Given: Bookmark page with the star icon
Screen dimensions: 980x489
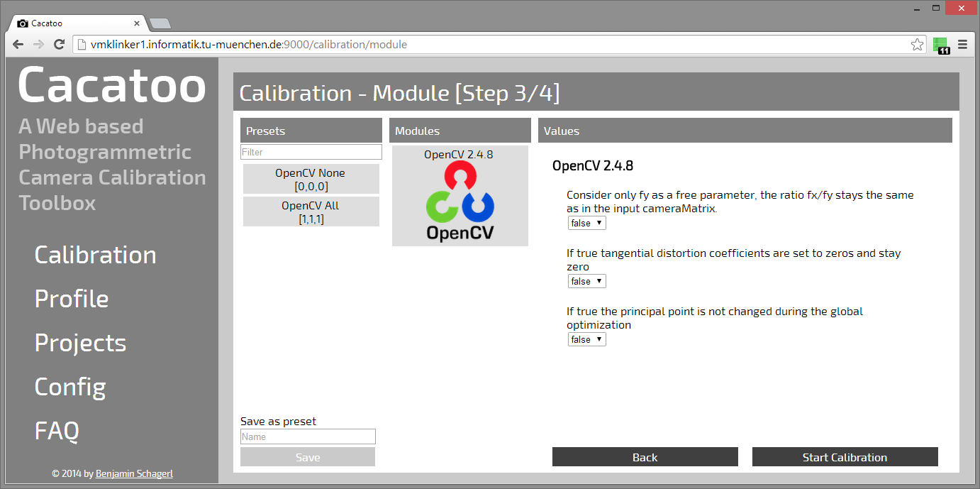Looking at the screenshot, I should [917, 44].
